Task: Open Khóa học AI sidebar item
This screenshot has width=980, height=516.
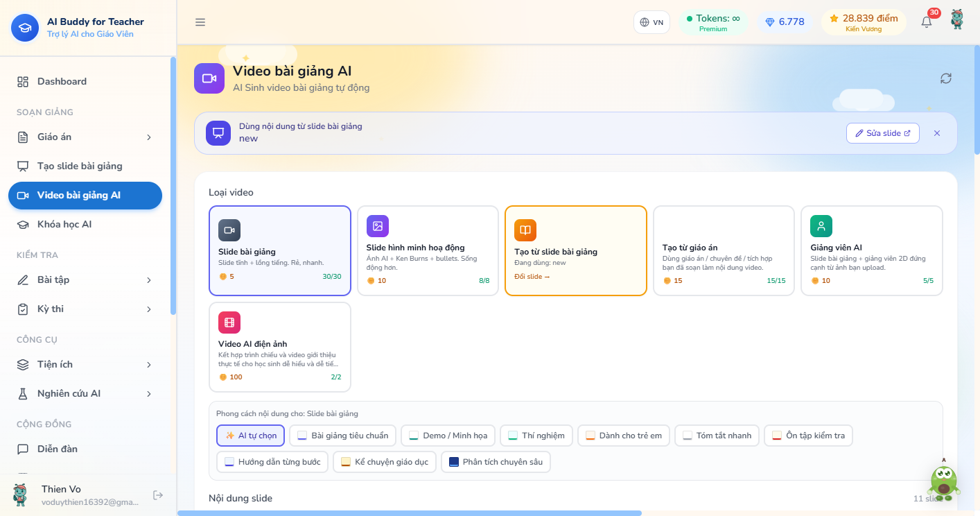Action: click(85, 225)
